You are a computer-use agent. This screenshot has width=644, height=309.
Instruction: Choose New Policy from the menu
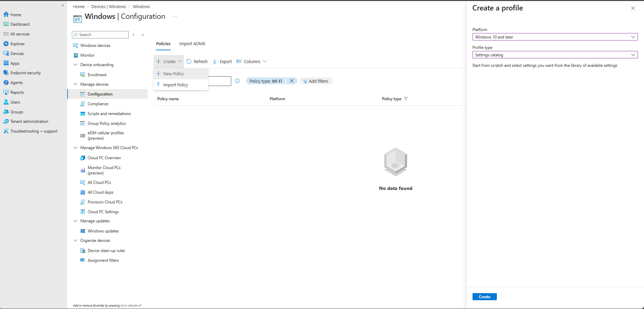coord(181,74)
